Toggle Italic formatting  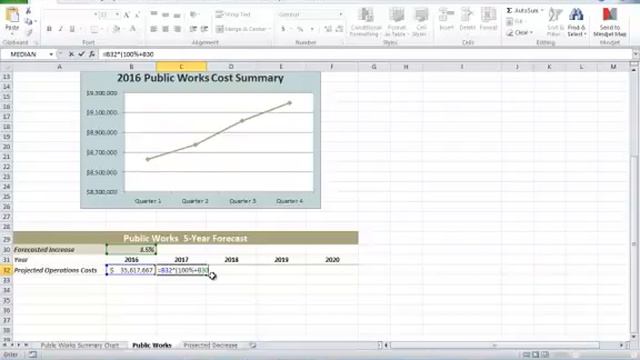tap(60, 29)
